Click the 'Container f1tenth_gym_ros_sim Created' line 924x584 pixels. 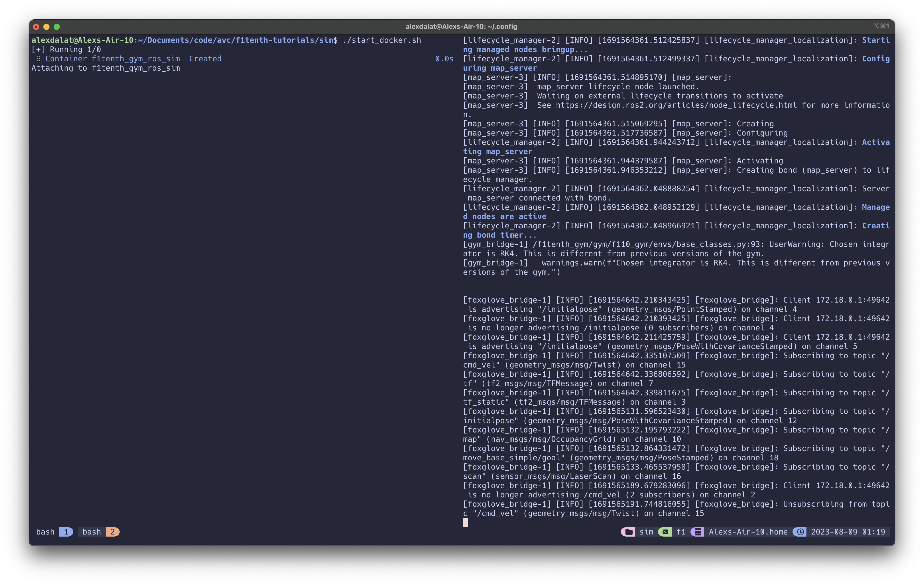point(133,59)
